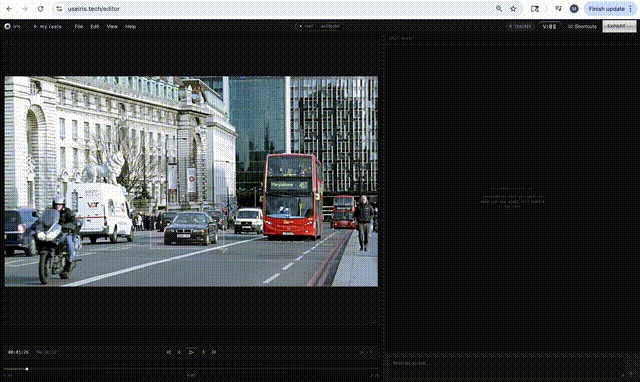Click the timeline playhead handle

coord(27,369)
